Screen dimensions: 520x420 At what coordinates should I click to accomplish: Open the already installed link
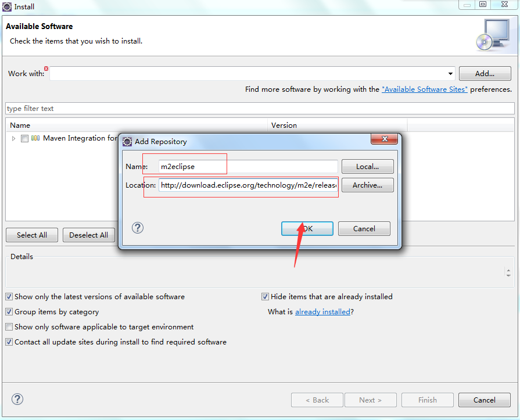pos(322,311)
